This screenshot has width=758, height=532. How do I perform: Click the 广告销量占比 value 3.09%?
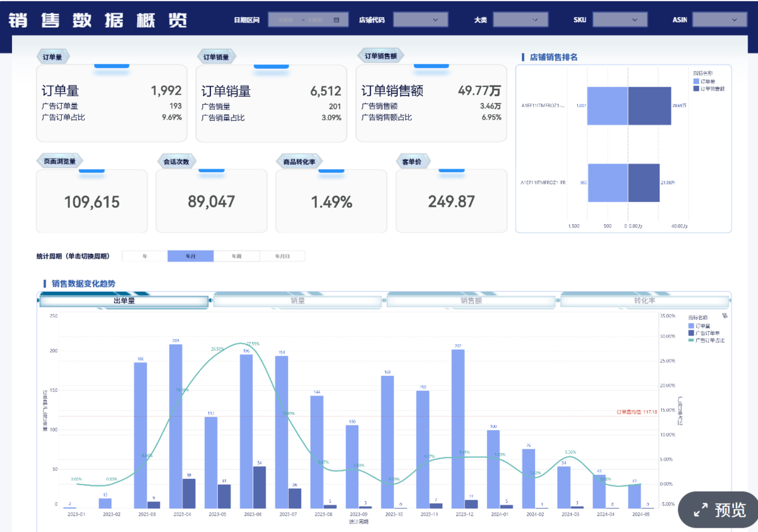(332, 118)
